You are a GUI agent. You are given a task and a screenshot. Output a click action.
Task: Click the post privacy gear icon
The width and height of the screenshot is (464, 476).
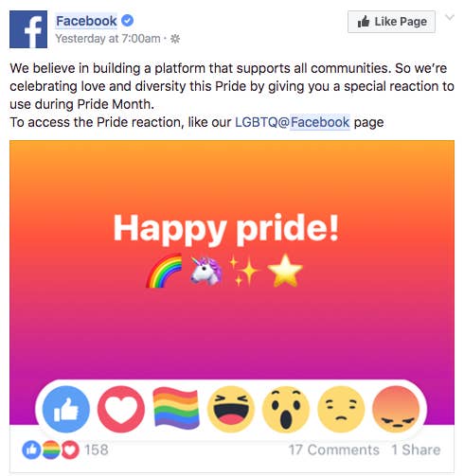(x=175, y=39)
